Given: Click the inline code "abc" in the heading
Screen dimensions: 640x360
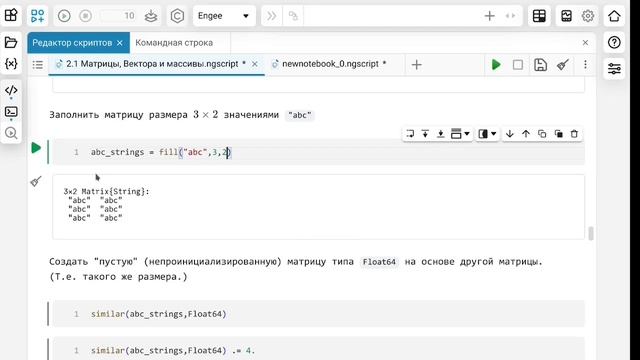Looking at the screenshot, I should point(300,115).
